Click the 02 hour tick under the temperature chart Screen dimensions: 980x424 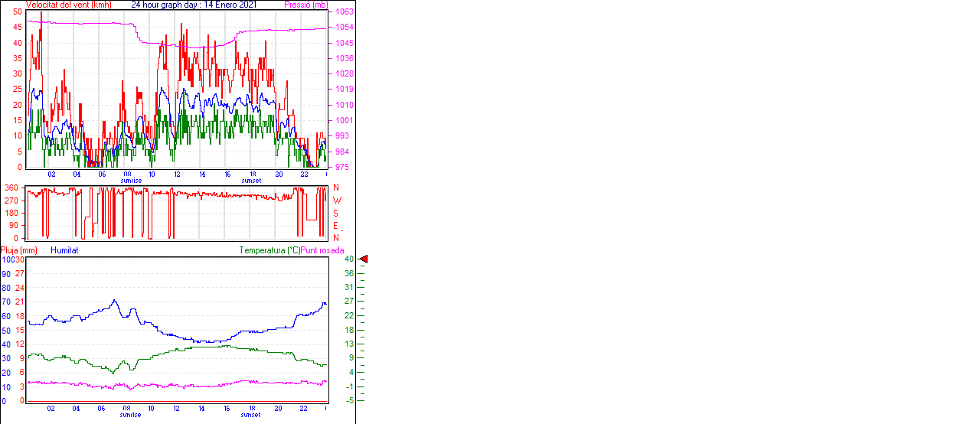[51, 409]
